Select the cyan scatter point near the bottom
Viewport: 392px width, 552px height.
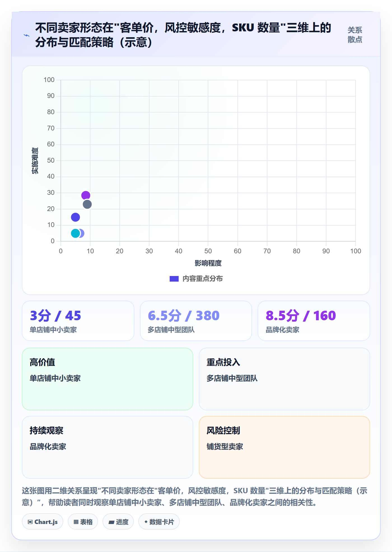click(x=75, y=233)
